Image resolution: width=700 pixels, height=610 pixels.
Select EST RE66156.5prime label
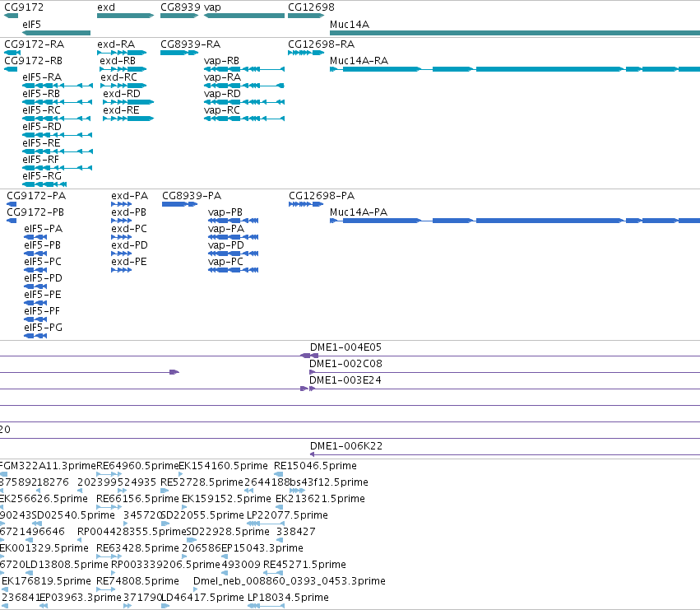click(x=137, y=499)
